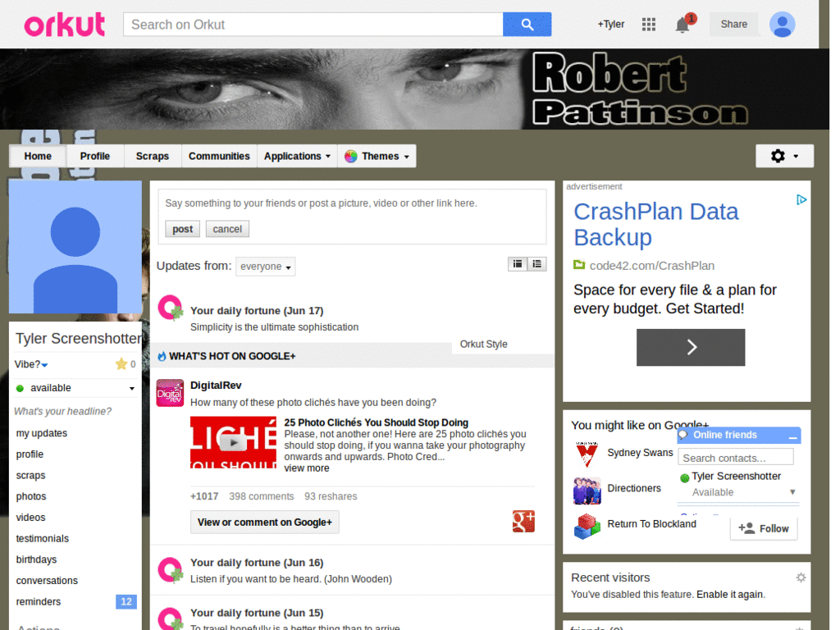The image size is (840, 630).
Task: Open the Scraps tab
Action: [153, 157]
